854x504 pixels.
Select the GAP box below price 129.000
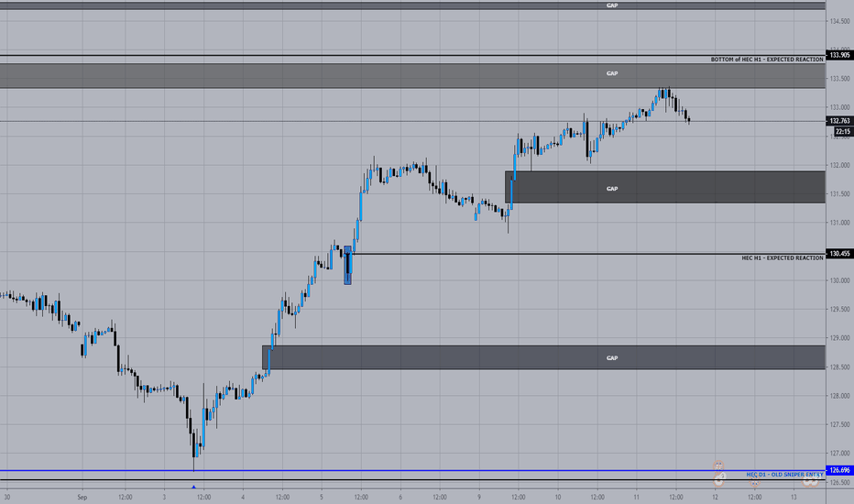543,357
